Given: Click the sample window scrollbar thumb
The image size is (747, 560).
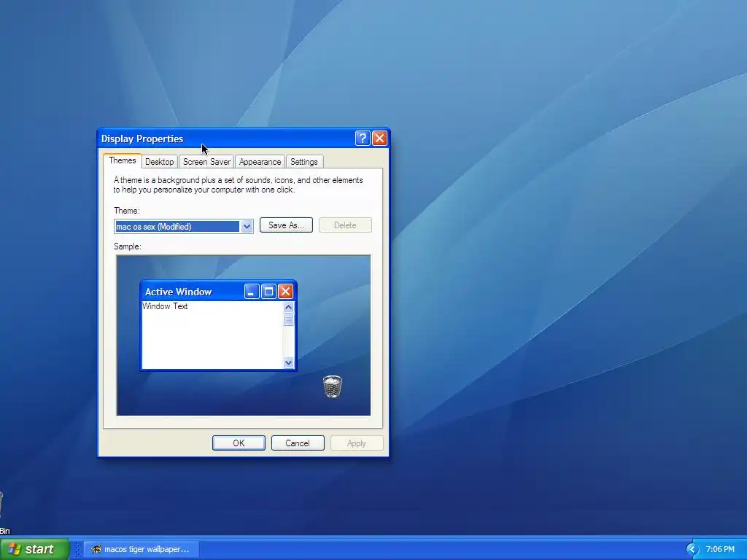Looking at the screenshot, I should [x=288, y=320].
